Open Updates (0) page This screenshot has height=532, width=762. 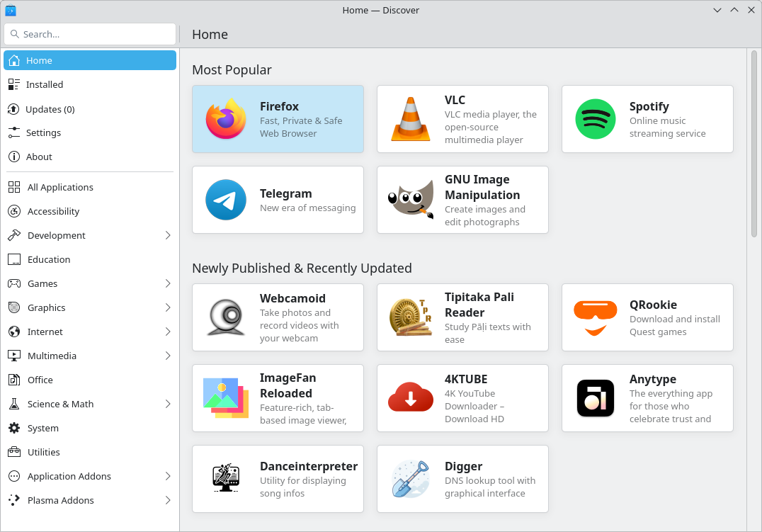point(90,109)
